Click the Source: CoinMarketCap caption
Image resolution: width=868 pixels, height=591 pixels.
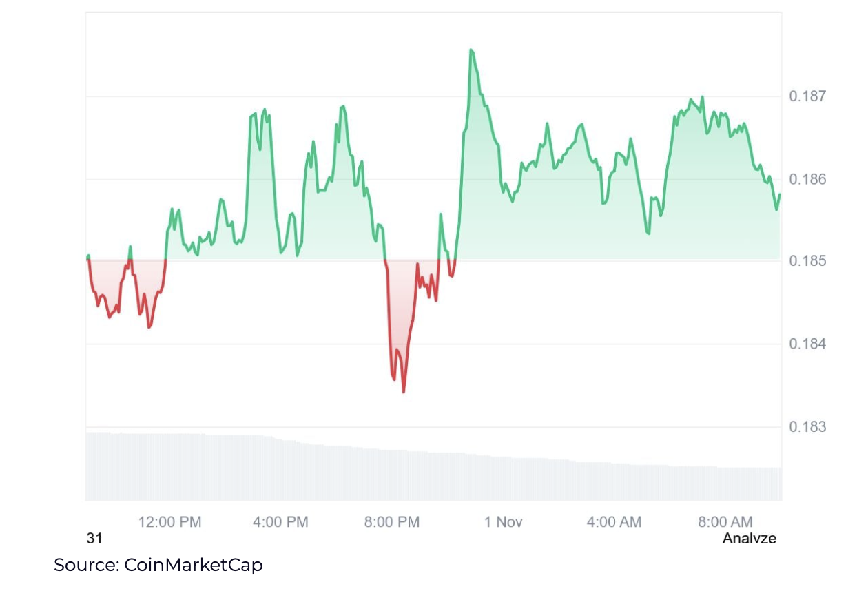(158, 566)
